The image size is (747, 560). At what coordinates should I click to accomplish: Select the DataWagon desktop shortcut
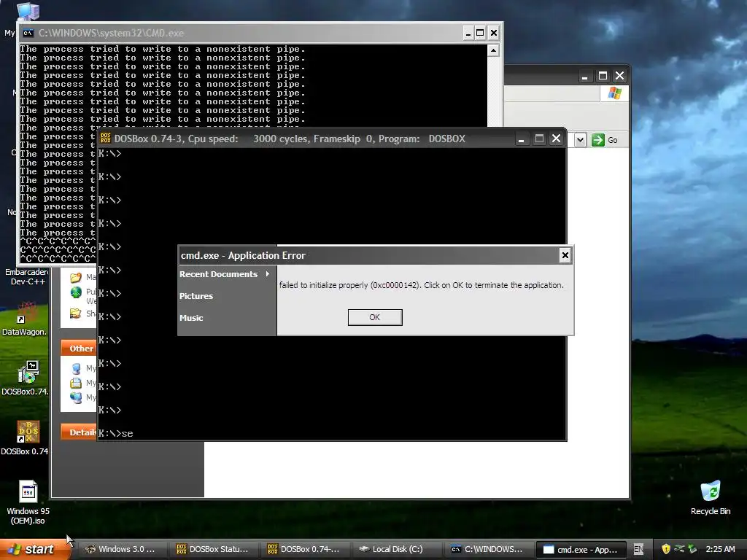[x=26, y=319]
